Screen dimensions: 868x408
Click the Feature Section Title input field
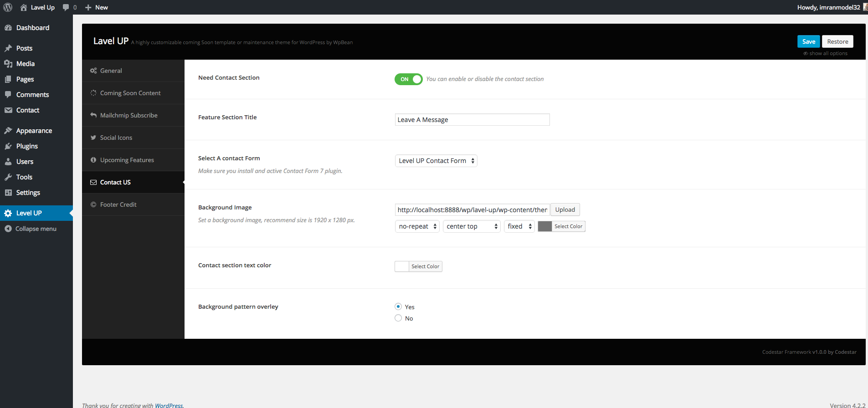pyautogui.click(x=472, y=120)
